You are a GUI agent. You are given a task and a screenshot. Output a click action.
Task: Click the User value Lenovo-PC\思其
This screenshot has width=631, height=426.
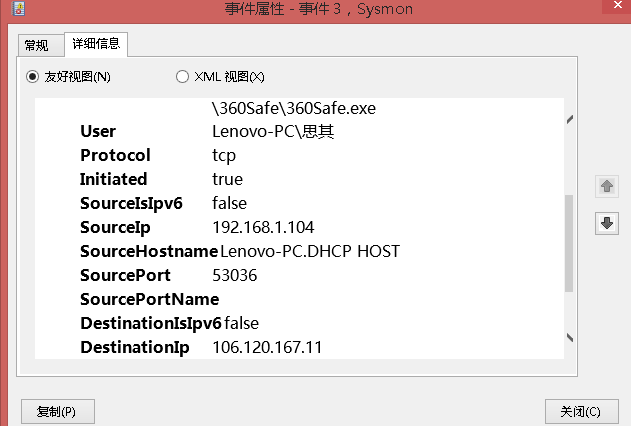coord(273,132)
